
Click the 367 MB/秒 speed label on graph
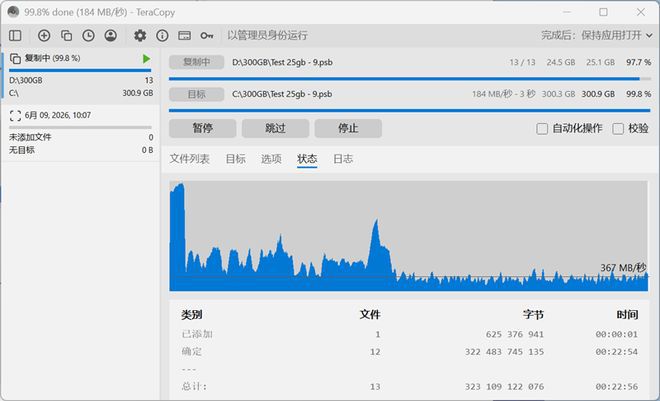(x=623, y=268)
